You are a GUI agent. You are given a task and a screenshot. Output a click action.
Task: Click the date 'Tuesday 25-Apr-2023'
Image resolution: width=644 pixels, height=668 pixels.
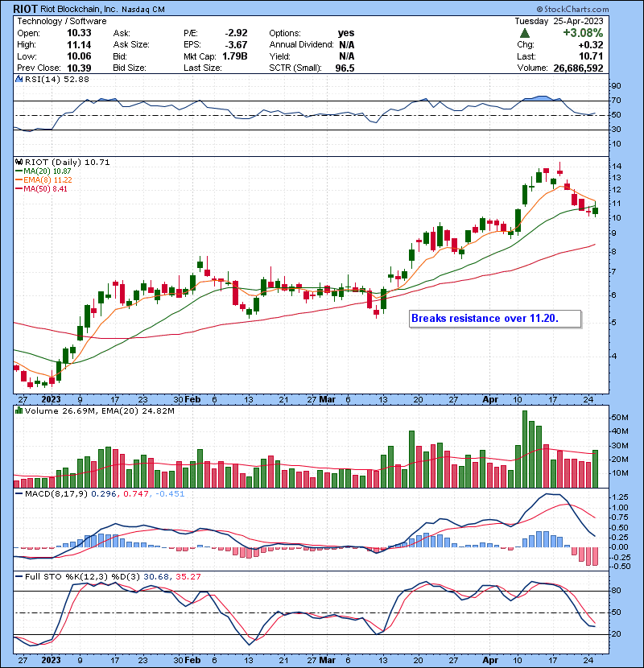coord(559,21)
